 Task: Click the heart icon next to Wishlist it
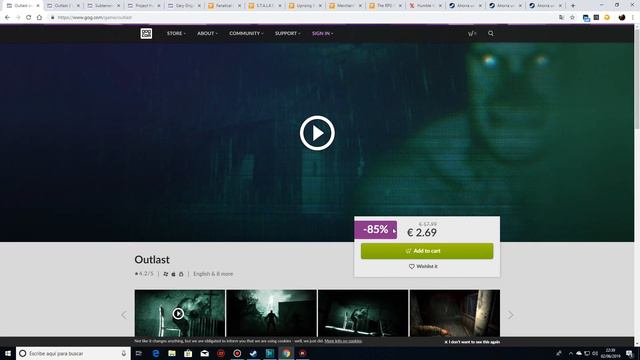(x=411, y=266)
